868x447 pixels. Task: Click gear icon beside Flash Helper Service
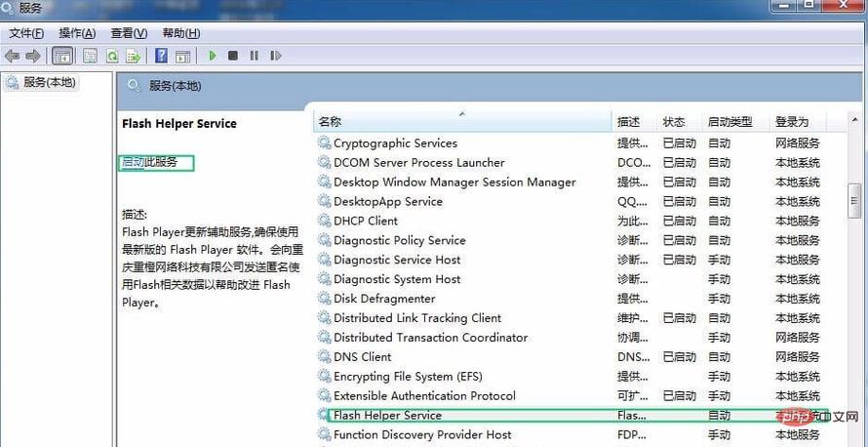[324, 415]
